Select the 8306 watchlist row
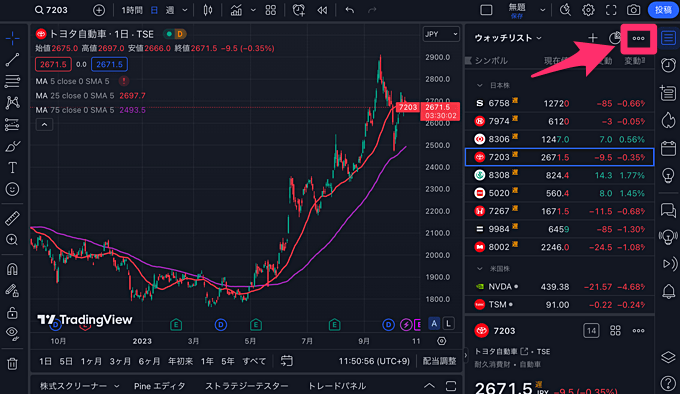 pyautogui.click(x=559, y=139)
